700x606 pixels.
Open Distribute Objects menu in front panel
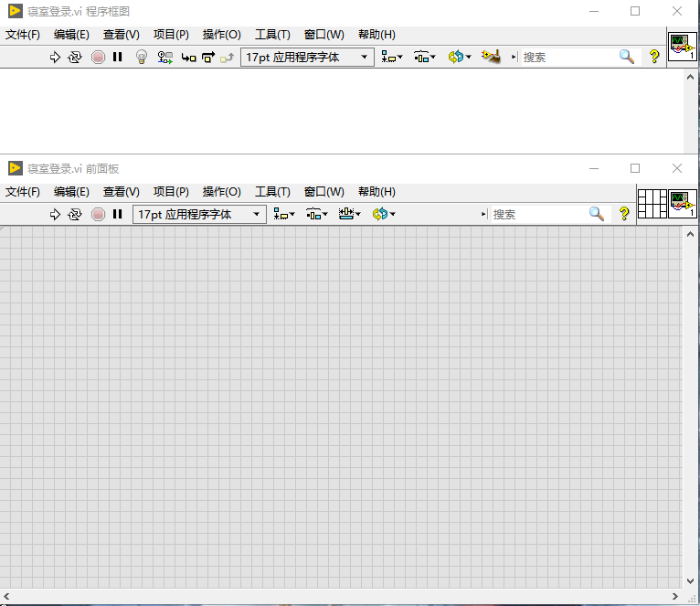pyautogui.click(x=317, y=215)
